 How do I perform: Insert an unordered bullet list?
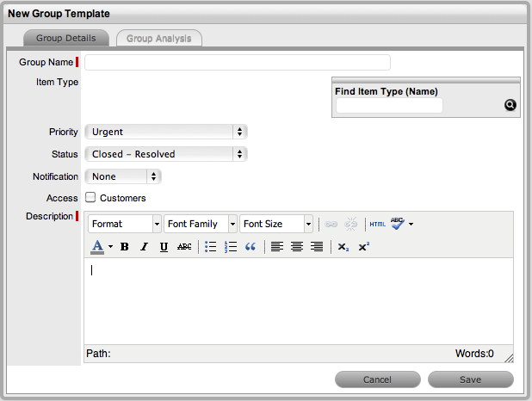[x=211, y=247]
